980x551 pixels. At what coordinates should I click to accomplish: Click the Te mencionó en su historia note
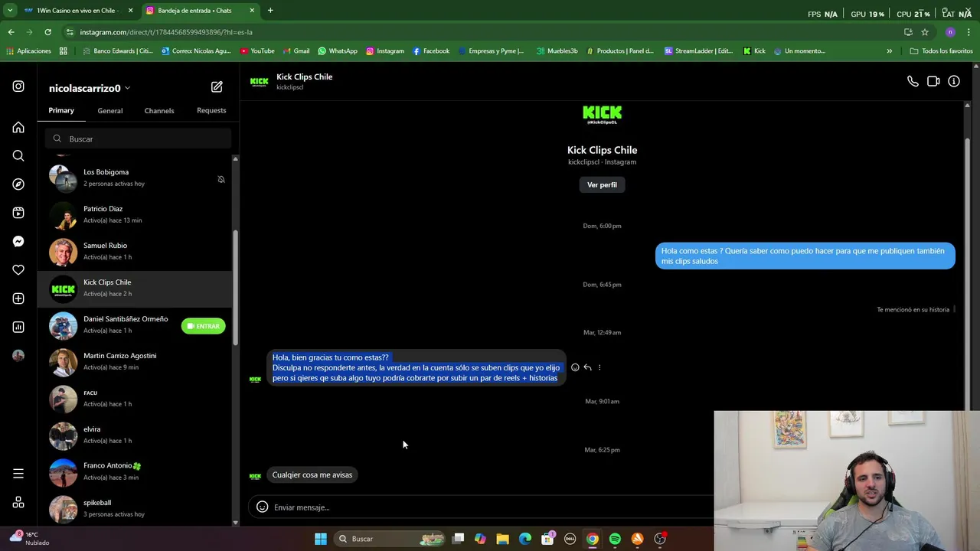pyautogui.click(x=913, y=309)
